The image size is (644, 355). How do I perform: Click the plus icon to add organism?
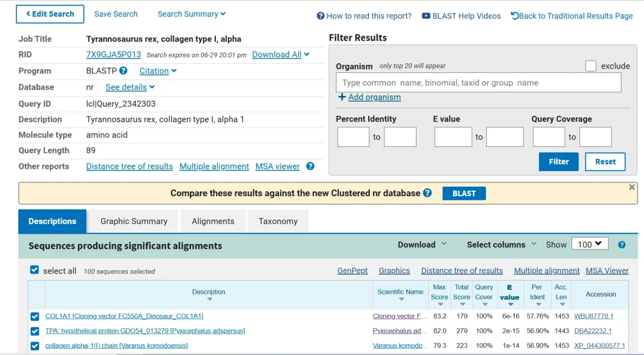click(x=342, y=97)
